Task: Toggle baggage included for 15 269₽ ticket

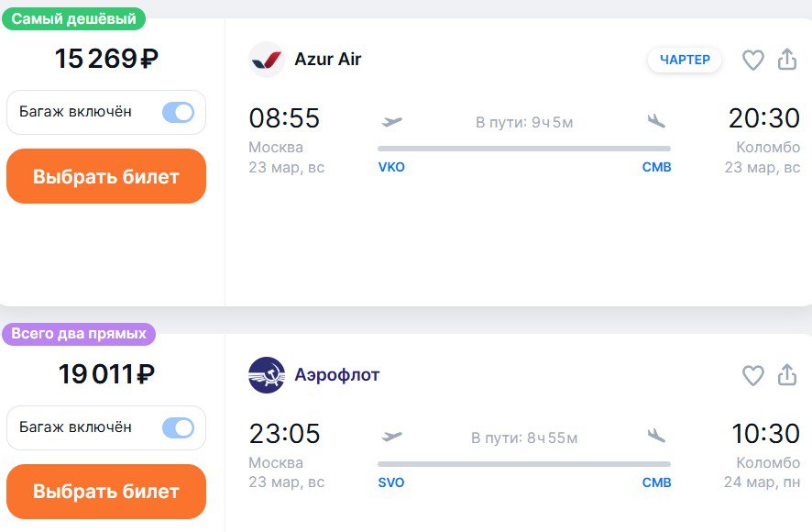Action: tap(178, 112)
